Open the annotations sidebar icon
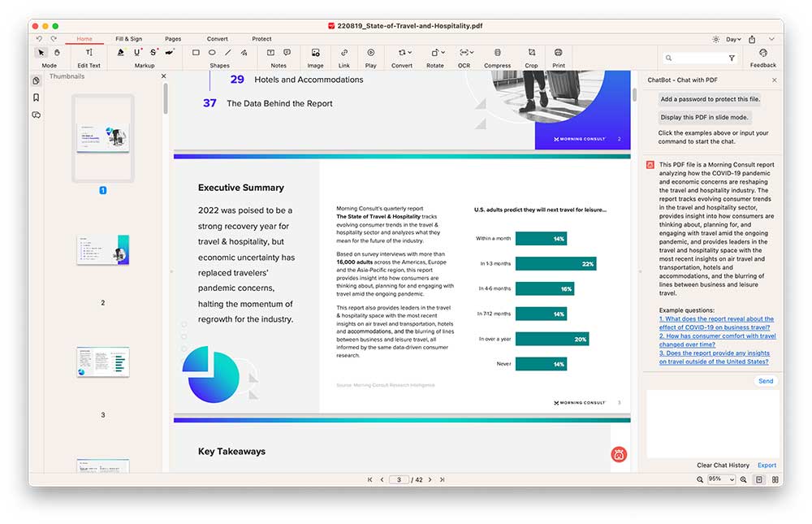 (x=36, y=115)
